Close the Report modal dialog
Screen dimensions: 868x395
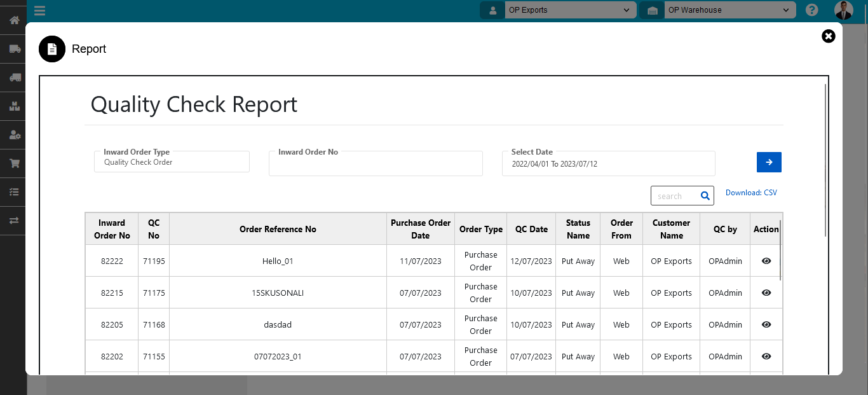click(x=828, y=36)
